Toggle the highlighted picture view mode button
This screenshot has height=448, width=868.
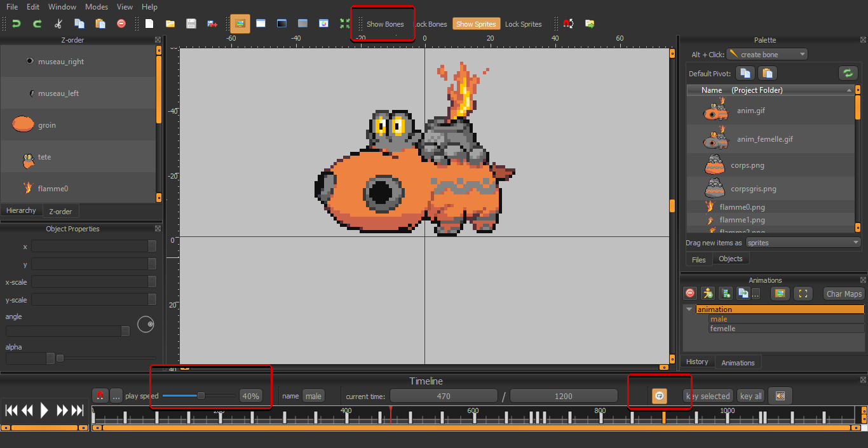240,24
